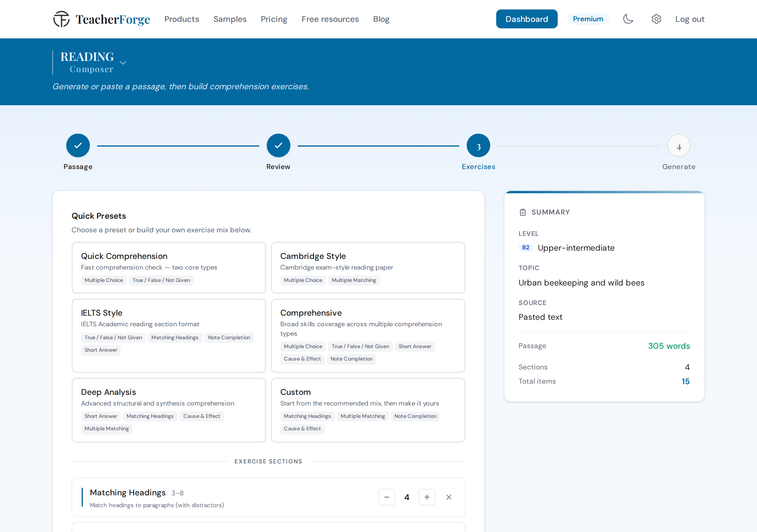
Task: Click the TeacherForge brand name
Action: [x=113, y=20]
